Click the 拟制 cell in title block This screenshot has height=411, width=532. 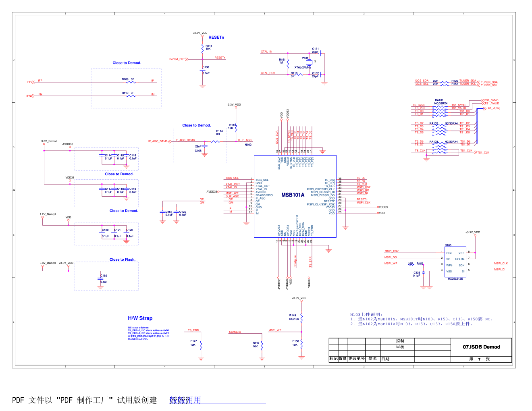(x=400, y=341)
